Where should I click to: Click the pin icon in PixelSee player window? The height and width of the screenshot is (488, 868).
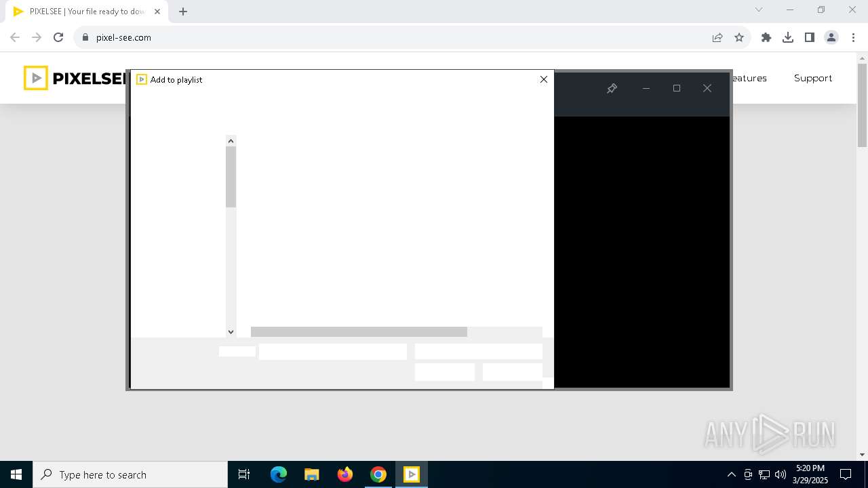click(612, 88)
